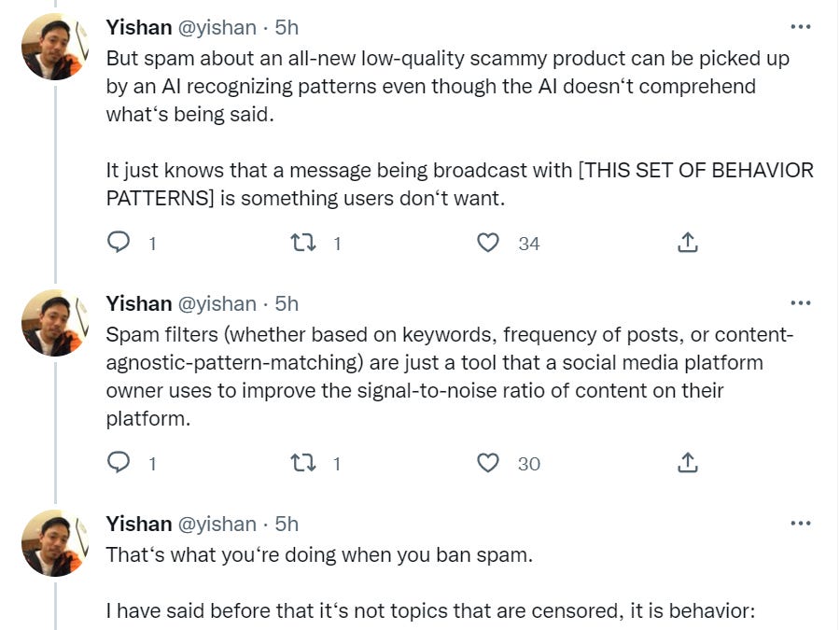Retweet the spam filters tweet
840x630 pixels.
[x=303, y=463]
